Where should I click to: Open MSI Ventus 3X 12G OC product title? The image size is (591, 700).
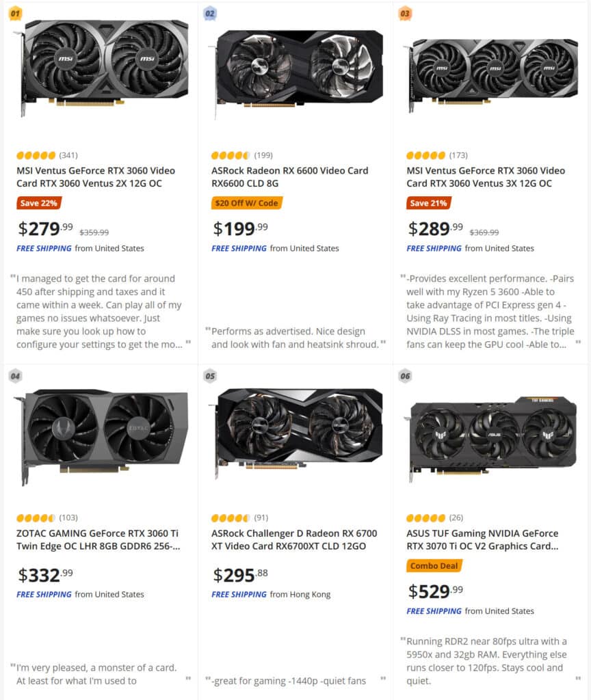coord(486,177)
